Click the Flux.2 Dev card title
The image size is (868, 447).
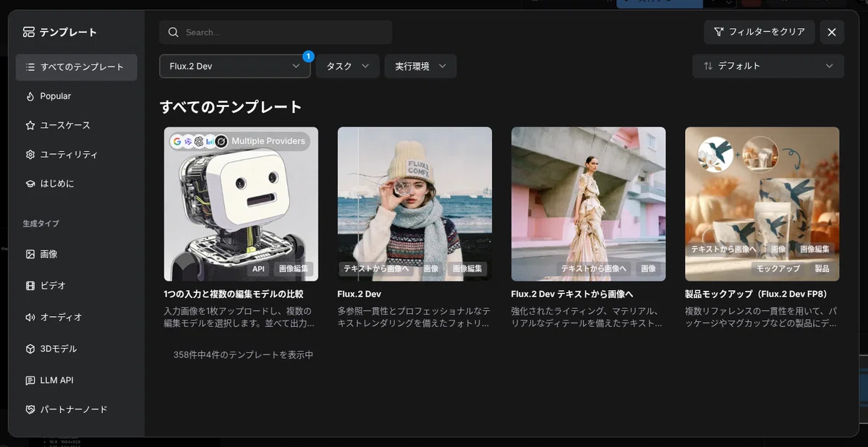(x=359, y=294)
